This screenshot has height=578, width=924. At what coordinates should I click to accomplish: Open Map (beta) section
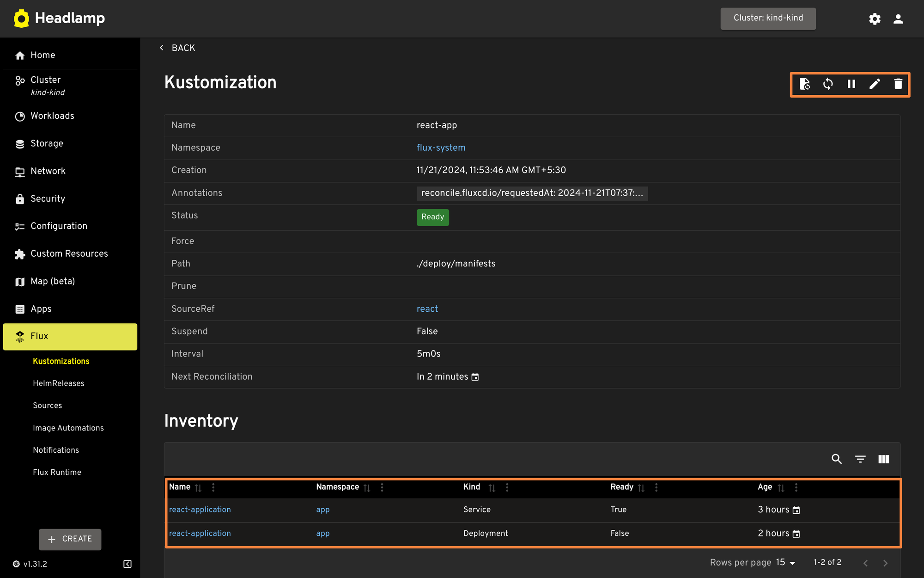[70, 282]
